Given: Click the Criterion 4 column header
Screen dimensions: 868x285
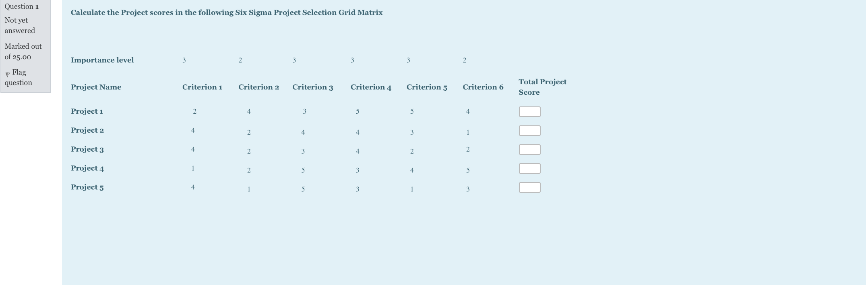Looking at the screenshot, I should point(371,87).
